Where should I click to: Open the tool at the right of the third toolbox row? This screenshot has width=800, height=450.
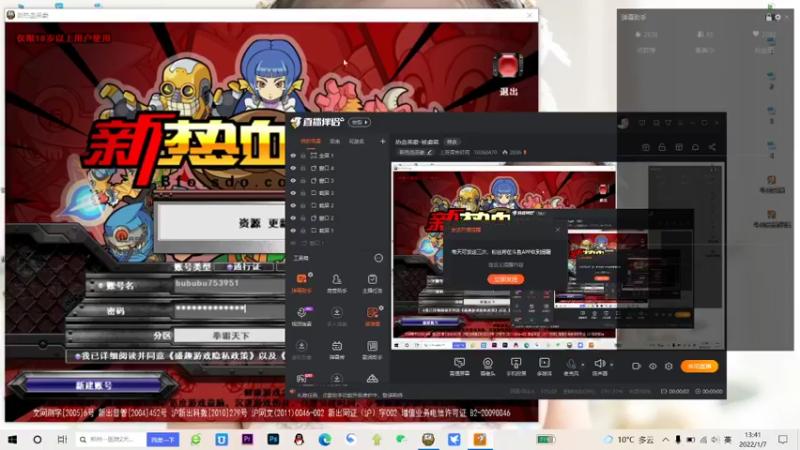pos(372,350)
